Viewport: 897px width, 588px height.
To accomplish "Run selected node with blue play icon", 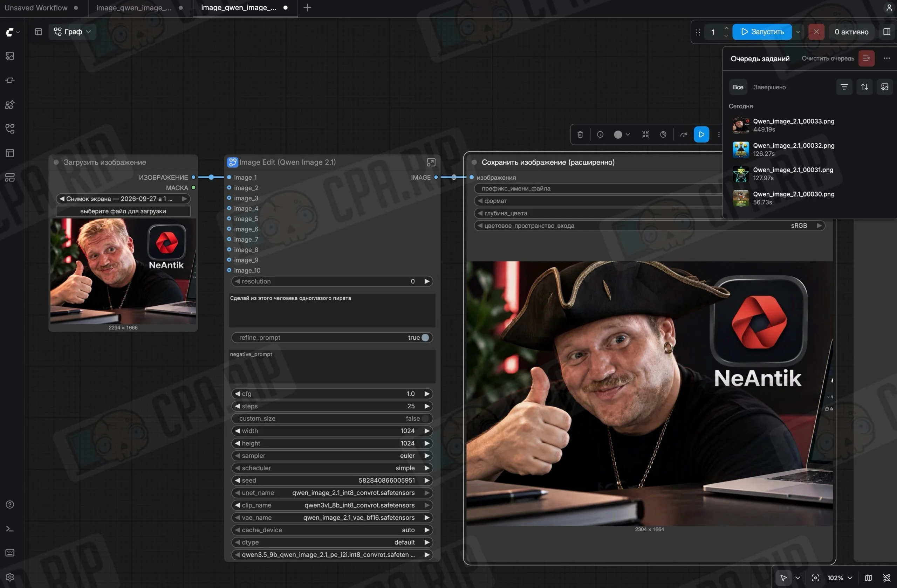I will click(x=701, y=134).
